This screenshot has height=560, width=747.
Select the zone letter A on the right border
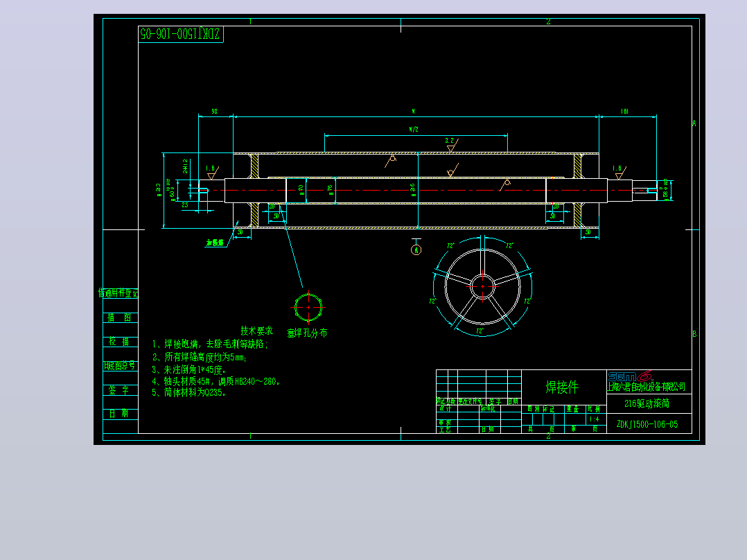[694, 123]
